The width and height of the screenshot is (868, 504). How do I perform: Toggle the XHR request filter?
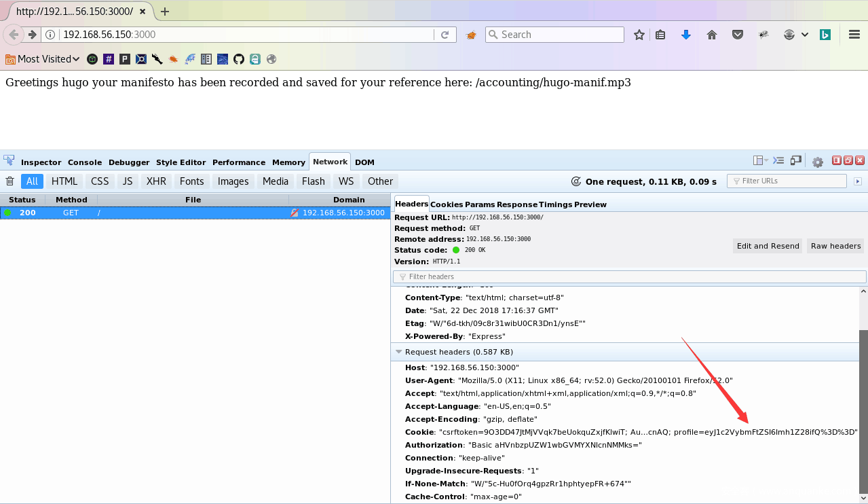click(156, 181)
